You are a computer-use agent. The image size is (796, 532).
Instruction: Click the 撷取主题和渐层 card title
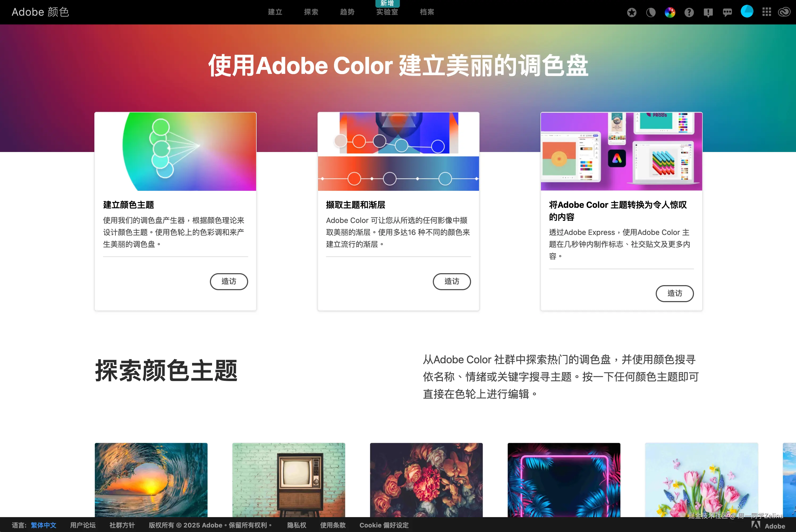pos(355,205)
